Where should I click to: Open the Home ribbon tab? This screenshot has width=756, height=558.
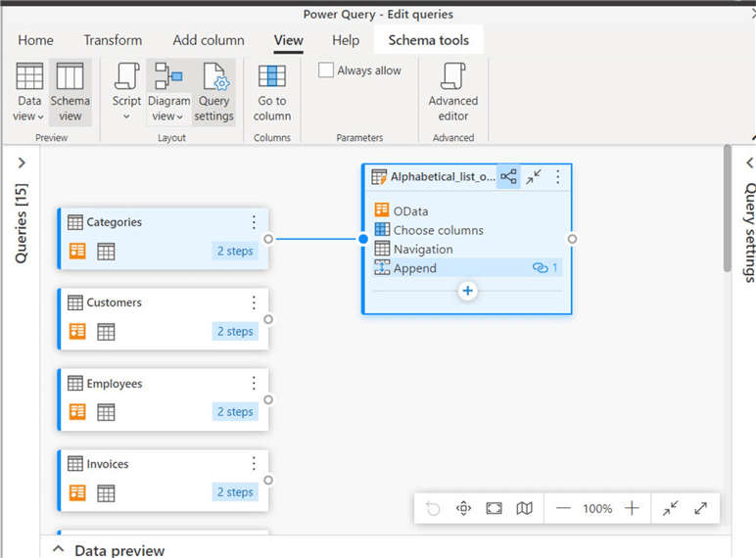(x=35, y=40)
